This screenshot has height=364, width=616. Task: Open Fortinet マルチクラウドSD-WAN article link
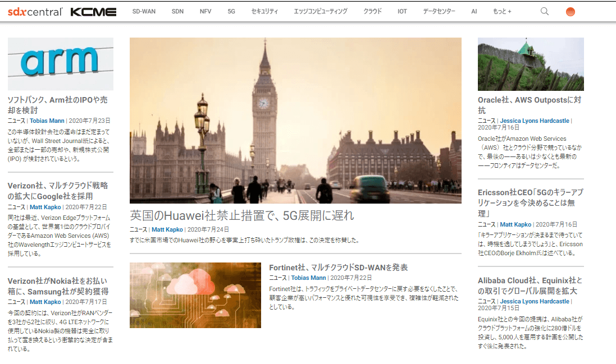point(338,268)
